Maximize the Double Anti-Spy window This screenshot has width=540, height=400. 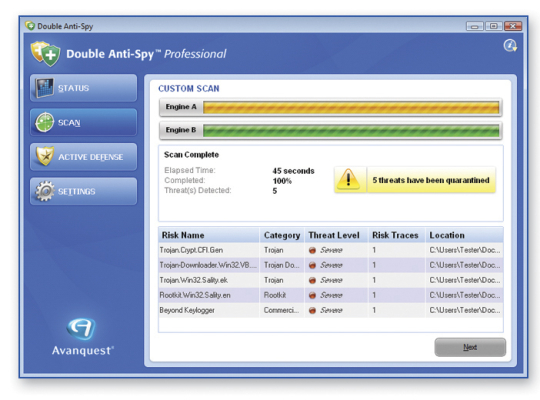coord(494,26)
